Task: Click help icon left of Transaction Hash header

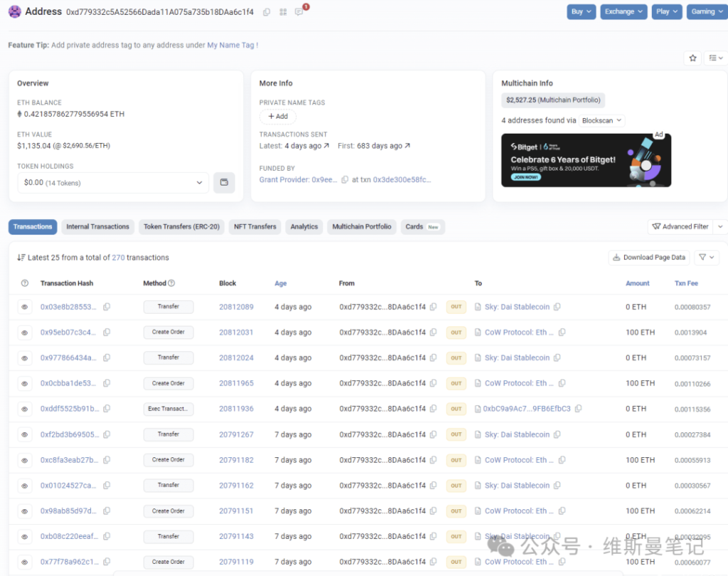Action: (25, 283)
